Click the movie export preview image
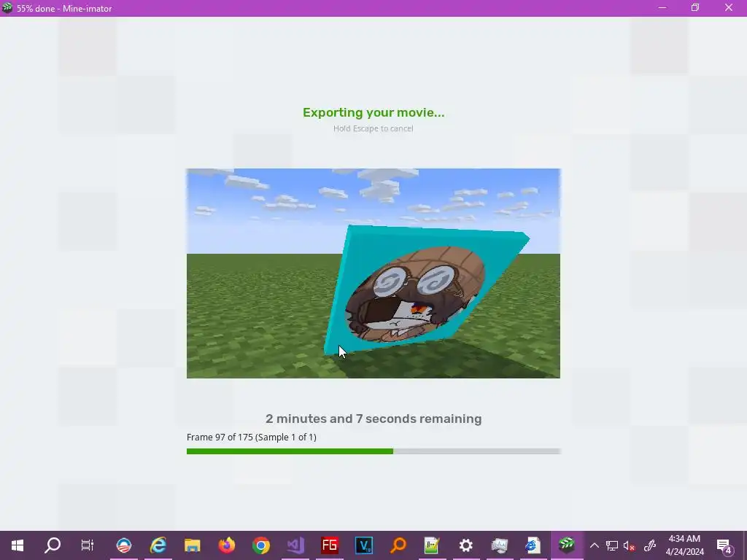 click(373, 273)
